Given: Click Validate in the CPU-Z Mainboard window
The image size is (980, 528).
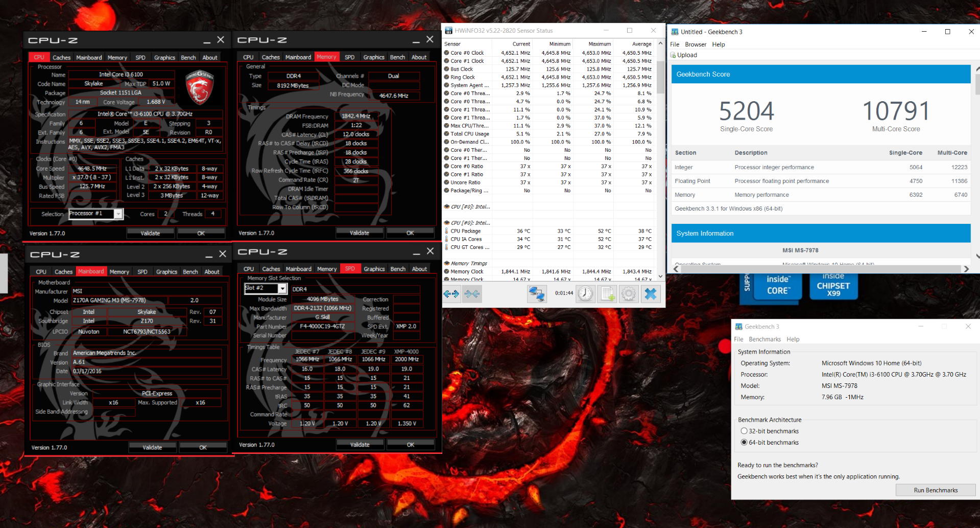Looking at the screenshot, I should 152,447.
